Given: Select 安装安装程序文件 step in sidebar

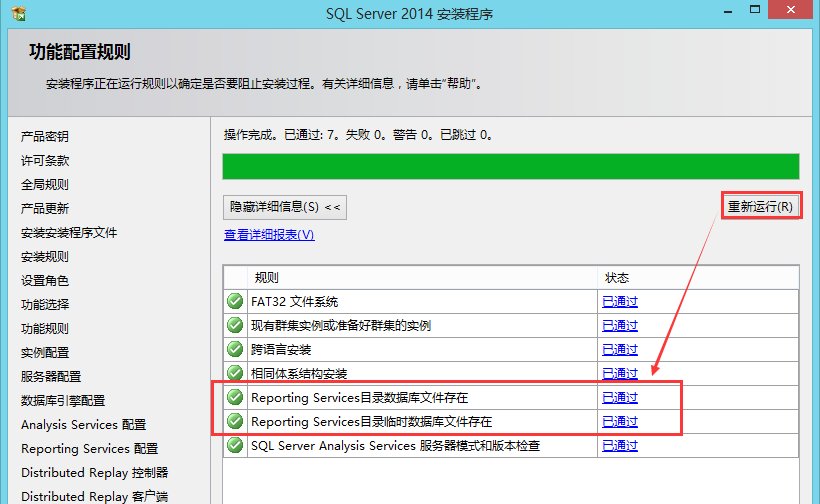Looking at the screenshot, I should 69,233.
